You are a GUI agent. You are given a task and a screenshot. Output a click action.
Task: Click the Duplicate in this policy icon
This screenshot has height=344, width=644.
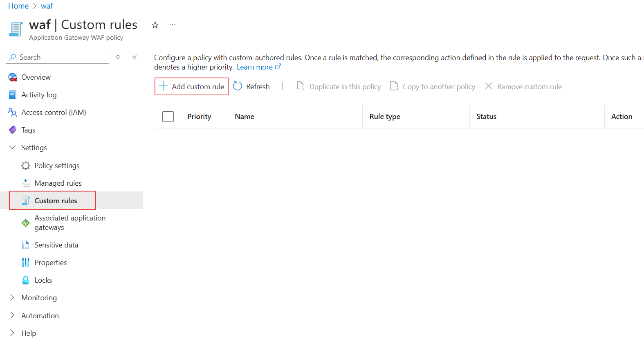point(301,86)
